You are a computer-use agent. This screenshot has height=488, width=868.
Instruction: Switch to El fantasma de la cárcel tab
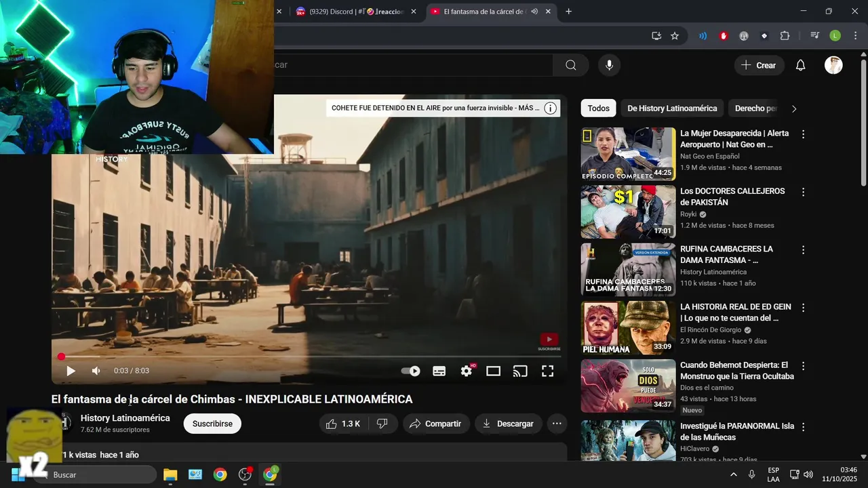click(x=482, y=12)
